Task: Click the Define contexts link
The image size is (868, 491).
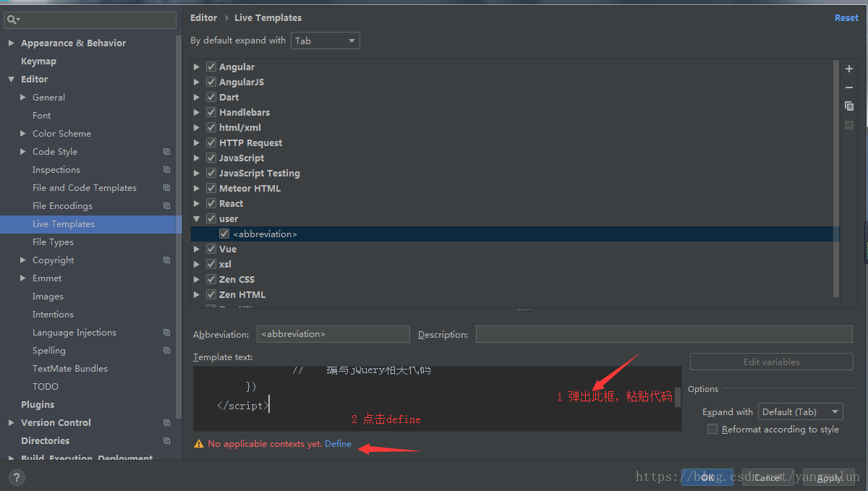Action: tap(338, 444)
